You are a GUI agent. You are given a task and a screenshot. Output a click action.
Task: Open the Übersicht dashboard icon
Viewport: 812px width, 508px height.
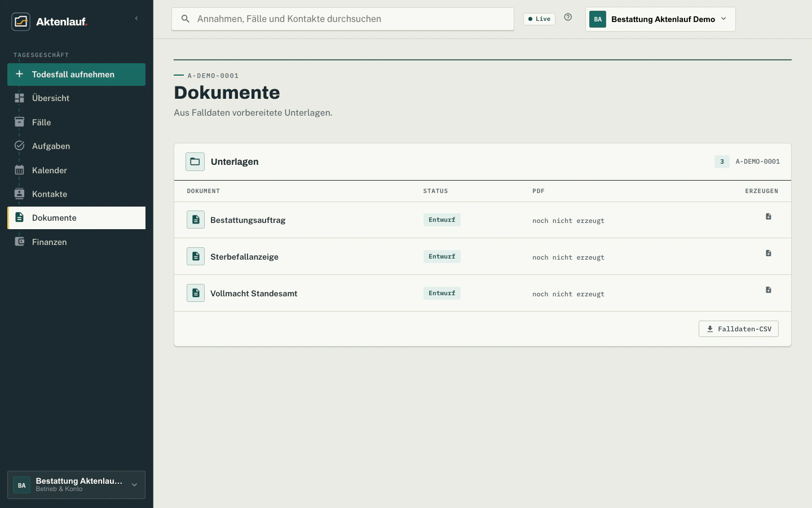(x=19, y=98)
